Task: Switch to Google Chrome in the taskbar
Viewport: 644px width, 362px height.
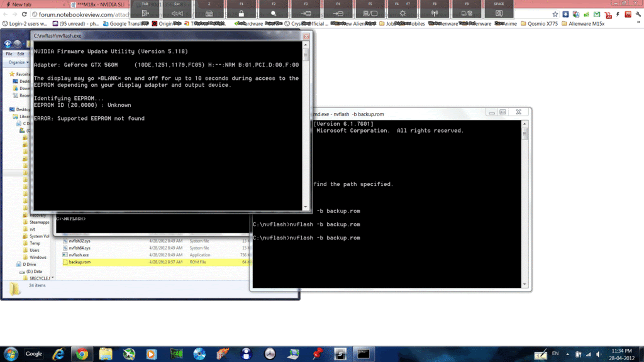Action: click(82, 354)
